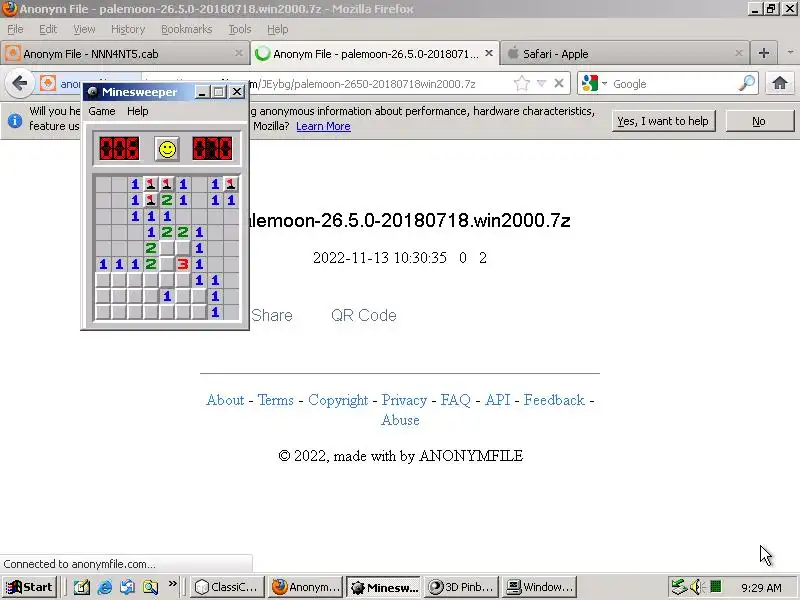Image resolution: width=800 pixels, height=600 pixels.
Task: Open the Privacy footer link
Action: (404, 400)
